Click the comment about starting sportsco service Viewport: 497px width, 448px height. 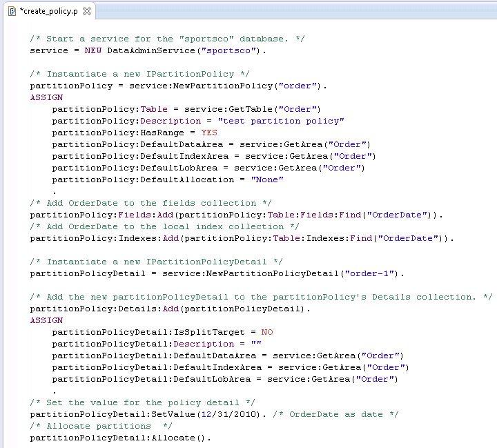(x=167, y=39)
